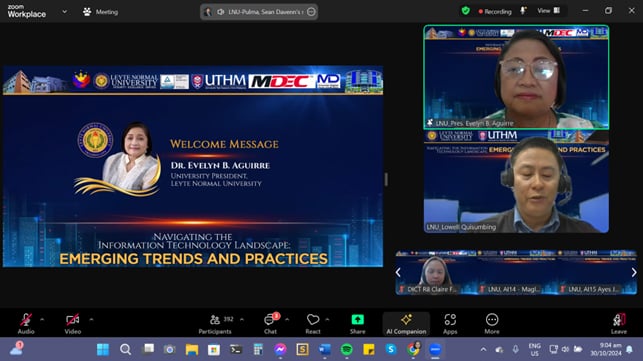
Task: Open the Zoom Workplace dropdown arrow
Action: pos(64,11)
